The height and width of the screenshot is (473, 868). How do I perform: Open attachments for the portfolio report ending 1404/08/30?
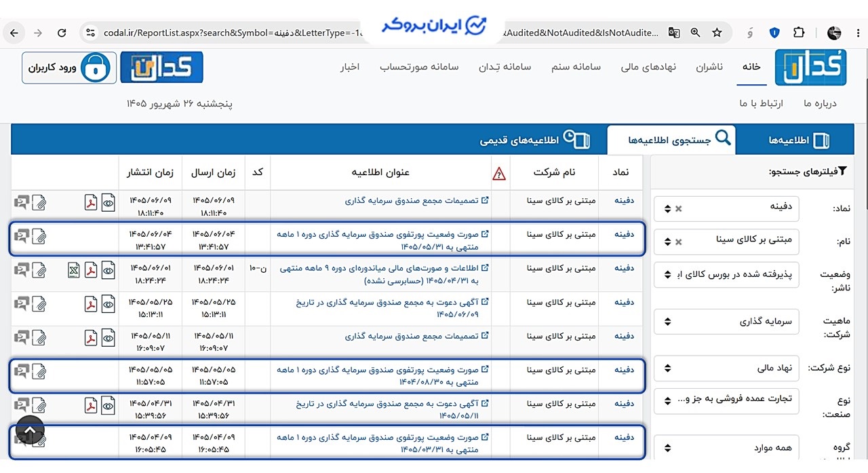click(40, 371)
